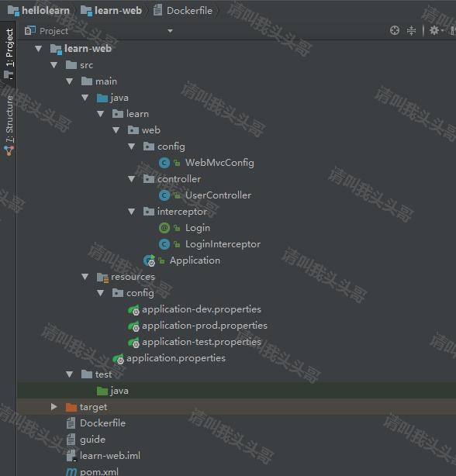Viewport: 456px width, 476px height.
Task: Select the interceptor package label
Action: [x=182, y=212]
